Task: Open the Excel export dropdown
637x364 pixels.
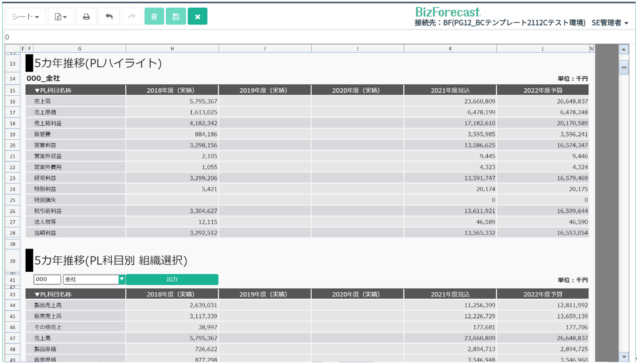Action: [x=61, y=17]
